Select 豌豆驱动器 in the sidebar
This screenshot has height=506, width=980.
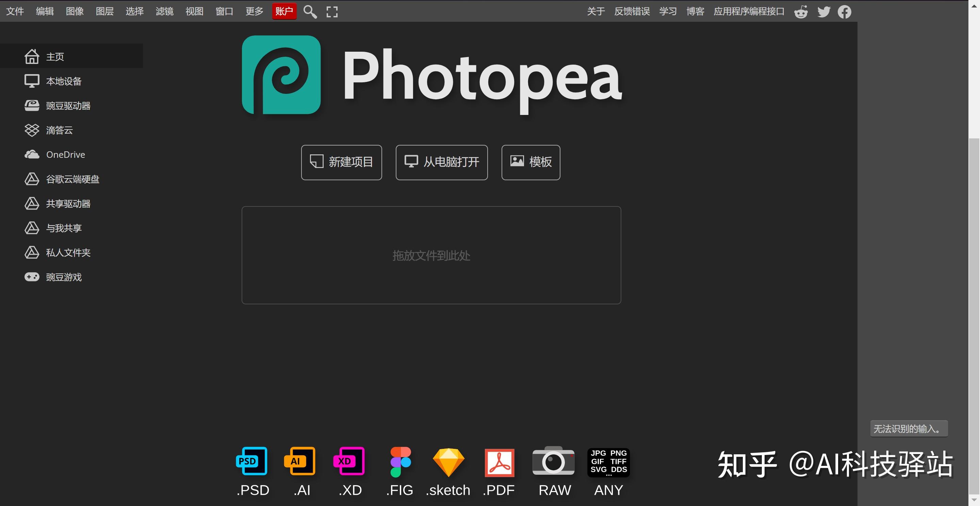71,105
